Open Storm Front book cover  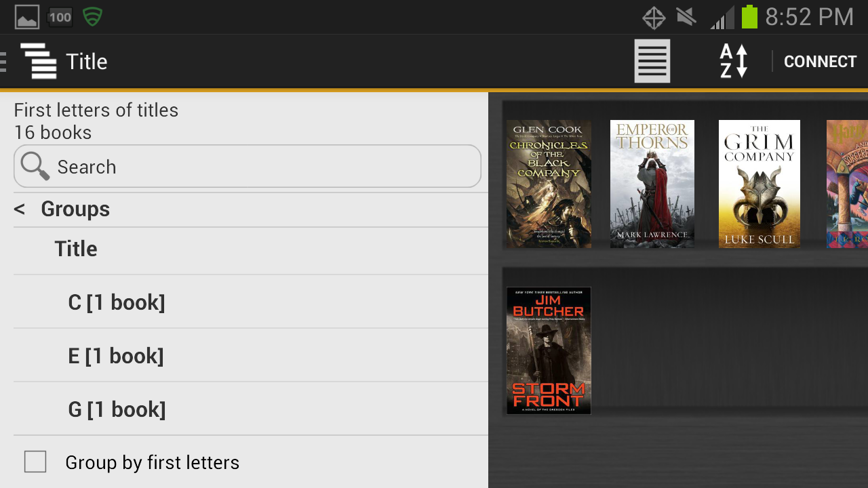pos(549,350)
